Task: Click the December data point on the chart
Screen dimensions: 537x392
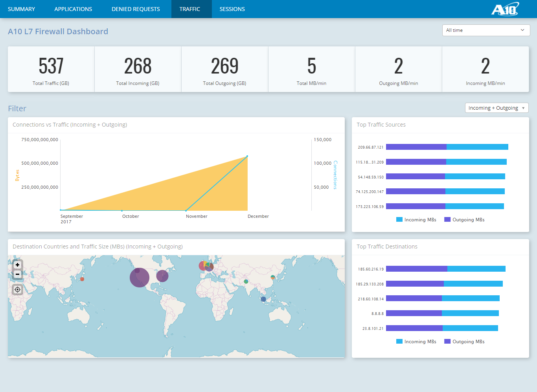Action: click(247, 156)
